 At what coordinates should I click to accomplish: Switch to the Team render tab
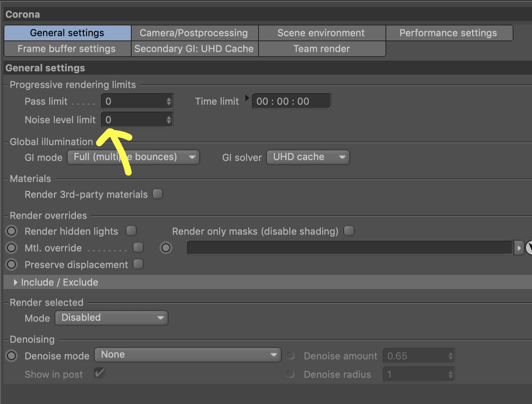[322, 49]
